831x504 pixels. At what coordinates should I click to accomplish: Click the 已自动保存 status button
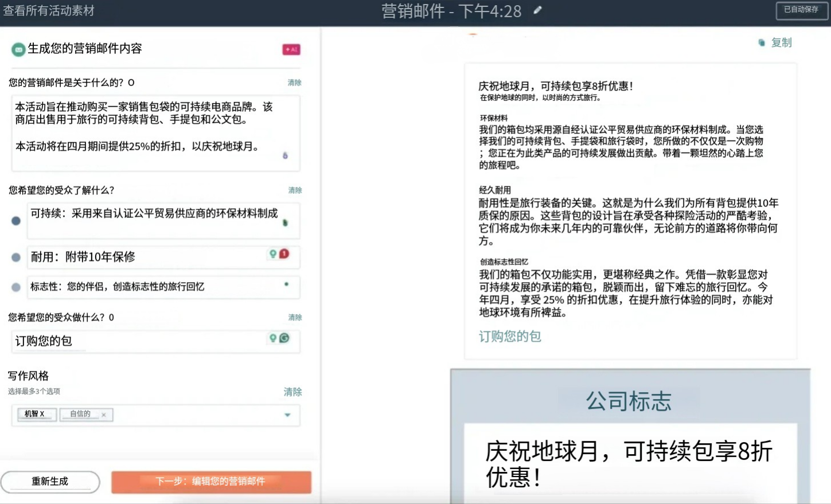(801, 10)
